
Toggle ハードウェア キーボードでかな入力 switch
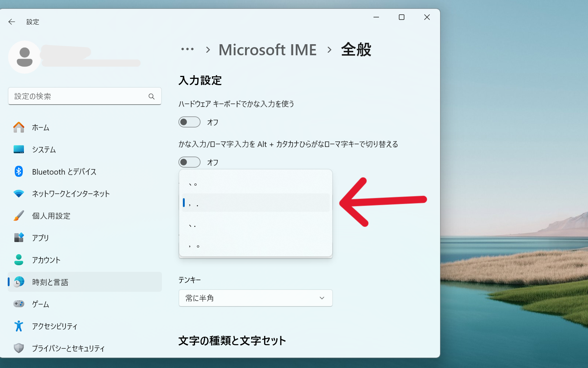pos(189,122)
